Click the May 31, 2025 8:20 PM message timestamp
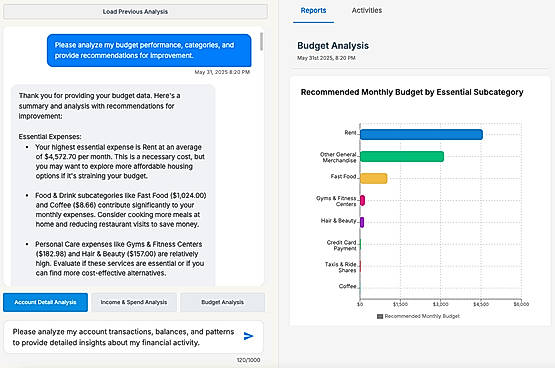Image resolution: width=555 pixels, height=368 pixels. 222,72
